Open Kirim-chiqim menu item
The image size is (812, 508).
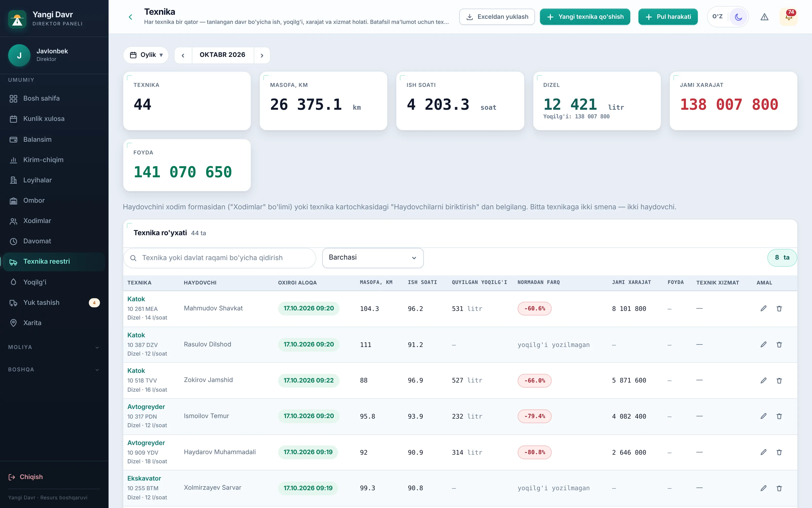coord(54,160)
